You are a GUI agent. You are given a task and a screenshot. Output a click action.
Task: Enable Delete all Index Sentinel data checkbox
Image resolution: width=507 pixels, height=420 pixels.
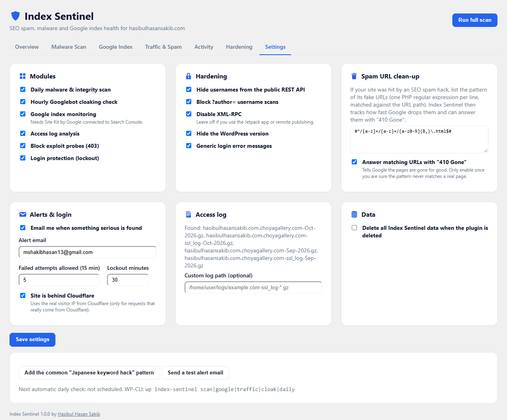tap(355, 228)
